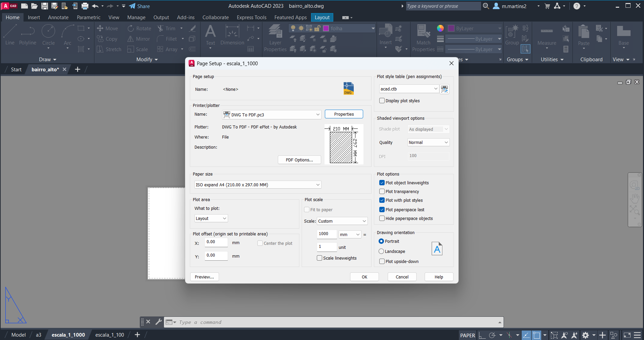Viewport: 644px width, 340px height.
Task: Select Landscape drawing orientation
Action: click(381, 252)
